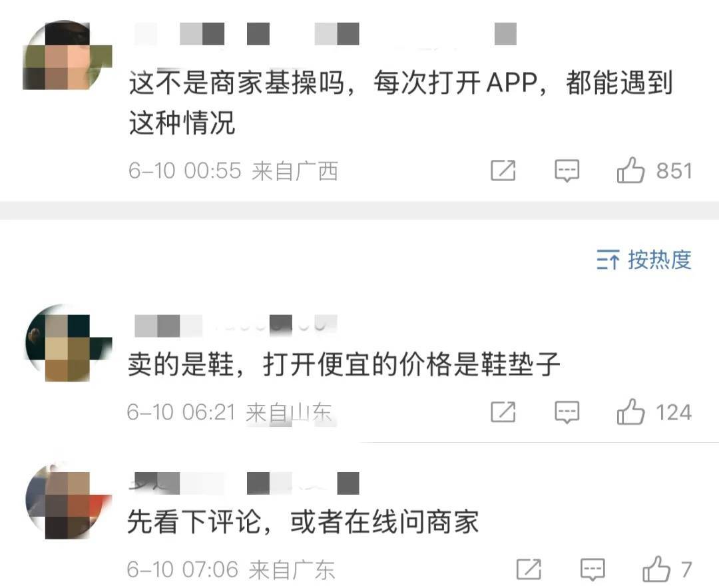
Task: Open the comment text 卖的是鞋，打开便宜的价格
Action: [x=344, y=365]
